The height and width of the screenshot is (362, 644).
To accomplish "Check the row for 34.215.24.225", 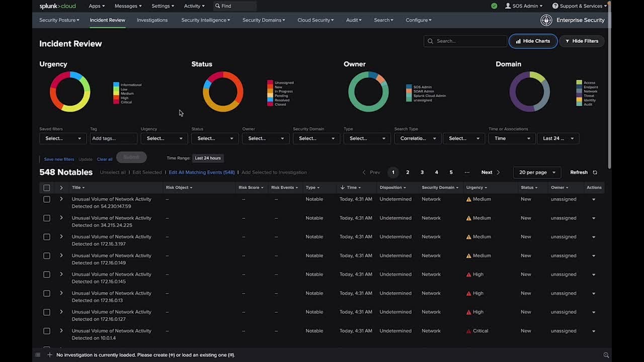I will pos(47,218).
